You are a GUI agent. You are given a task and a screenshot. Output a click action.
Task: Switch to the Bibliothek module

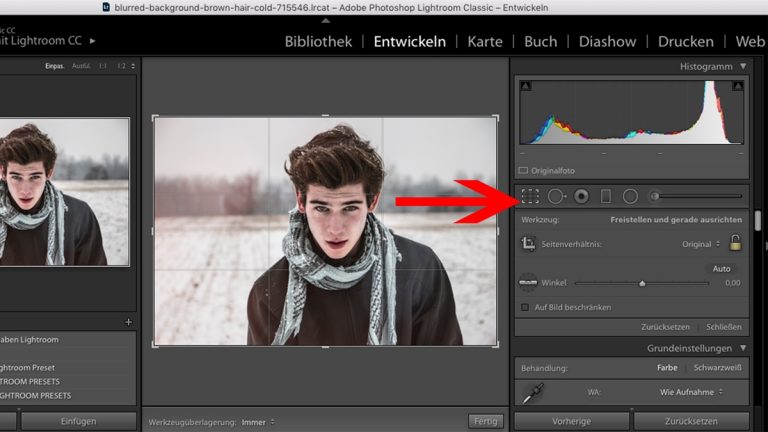318,42
